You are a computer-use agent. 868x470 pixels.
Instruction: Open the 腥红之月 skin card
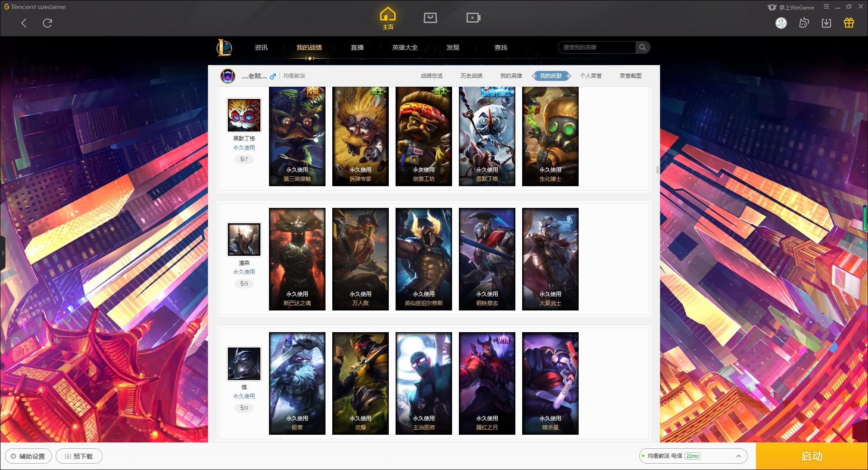(487, 383)
